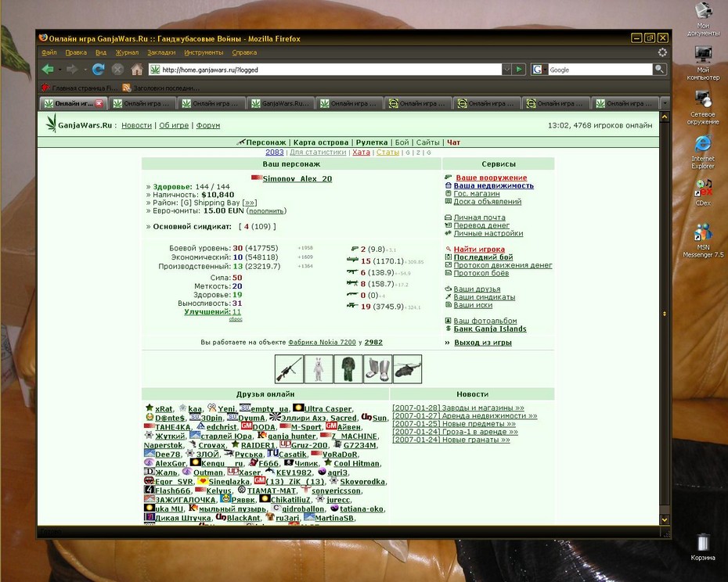Click the GanjaWars leaf logo
Image resolution: width=728 pixels, height=582 pixels.
pos(51,124)
